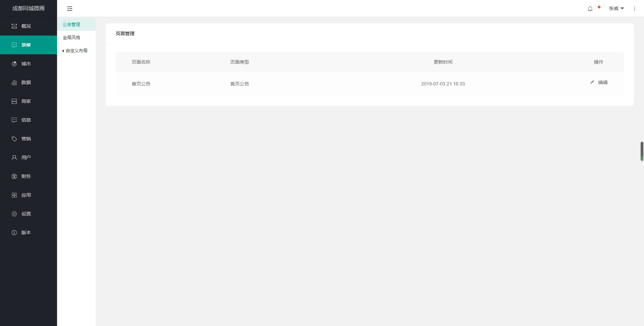
Task: Open 数据 menu item
Action: tap(29, 82)
